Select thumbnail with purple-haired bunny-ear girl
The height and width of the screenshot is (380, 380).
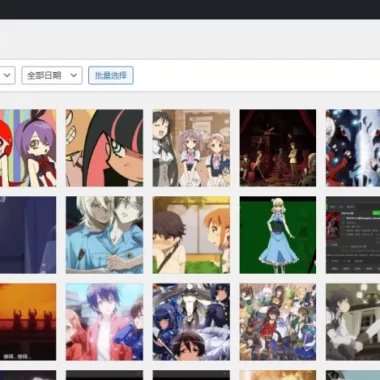28,148
